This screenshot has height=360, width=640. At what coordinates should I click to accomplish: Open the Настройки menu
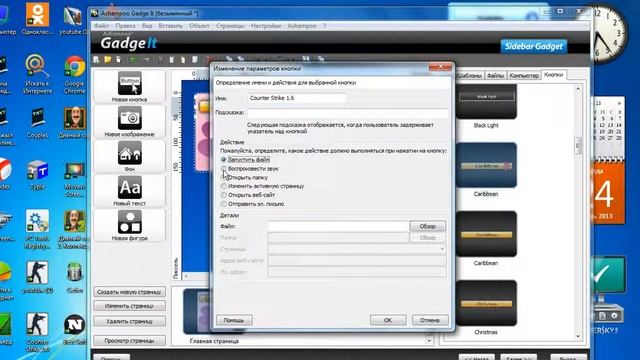[266, 26]
